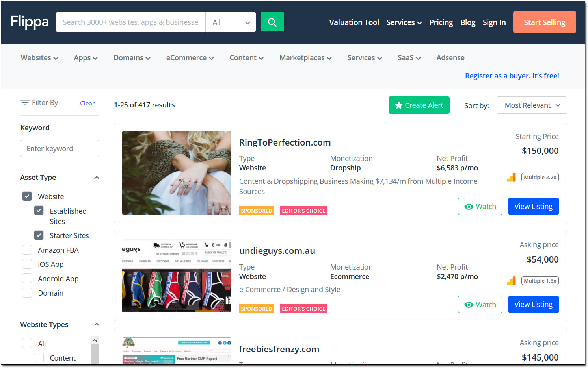This screenshot has width=588, height=368.
Task: Uncheck the Established Sites checkbox
Action: coord(39,211)
